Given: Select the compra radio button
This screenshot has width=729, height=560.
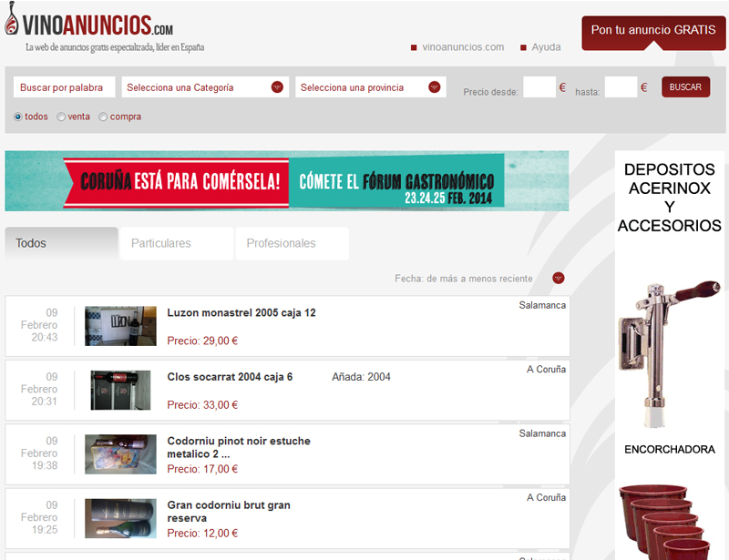Looking at the screenshot, I should tap(103, 117).
